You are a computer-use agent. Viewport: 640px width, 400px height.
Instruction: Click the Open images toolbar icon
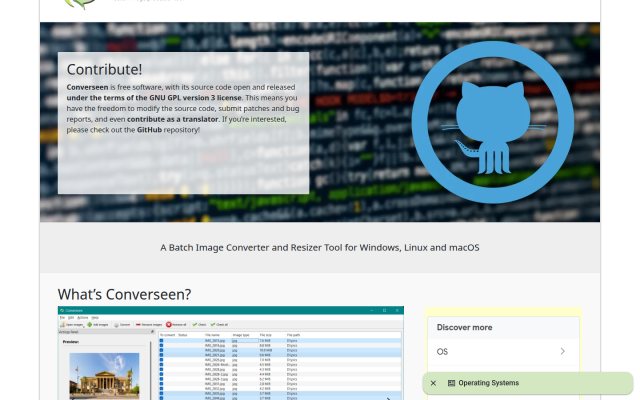(62, 325)
